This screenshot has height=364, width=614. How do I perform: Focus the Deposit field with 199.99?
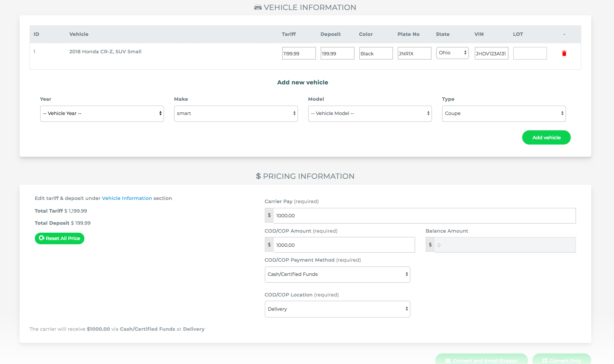tap(337, 54)
